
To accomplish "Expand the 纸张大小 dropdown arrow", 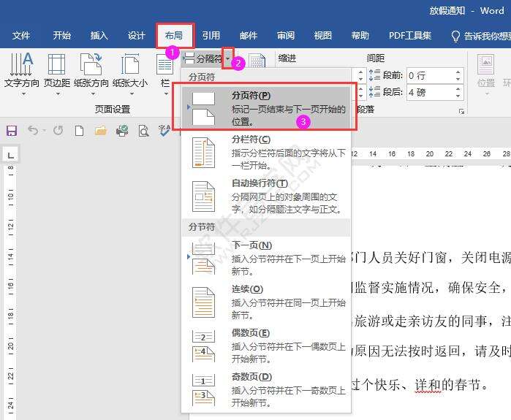I will point(132,94).
